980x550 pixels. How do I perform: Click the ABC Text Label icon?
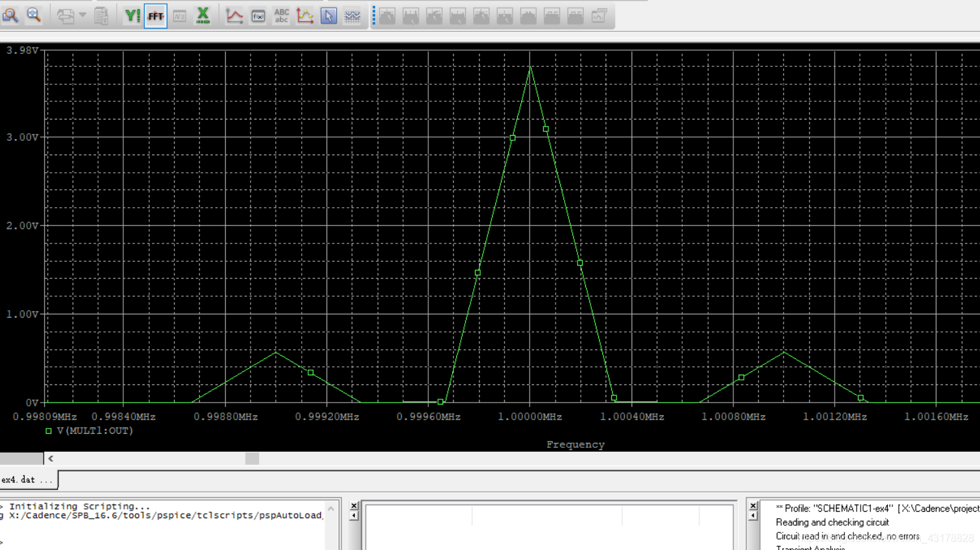pos(281,16)
